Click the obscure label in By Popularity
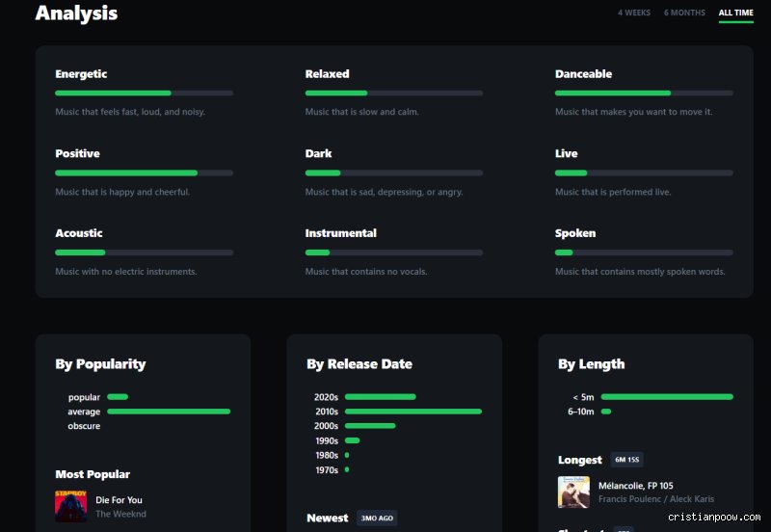The height and width of the screenshot is (532, 771). click(84, 426)
